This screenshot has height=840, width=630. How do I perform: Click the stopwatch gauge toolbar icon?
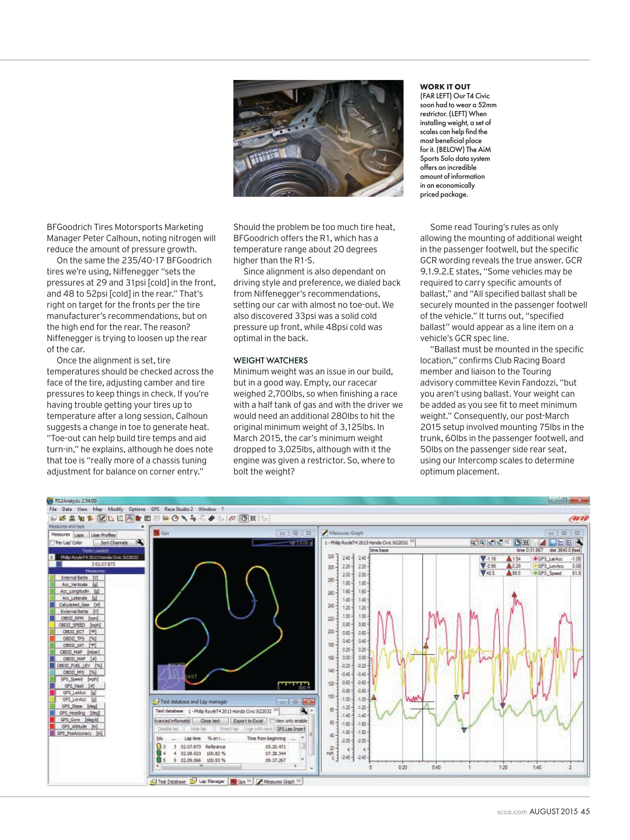click(x=176, y=518)
